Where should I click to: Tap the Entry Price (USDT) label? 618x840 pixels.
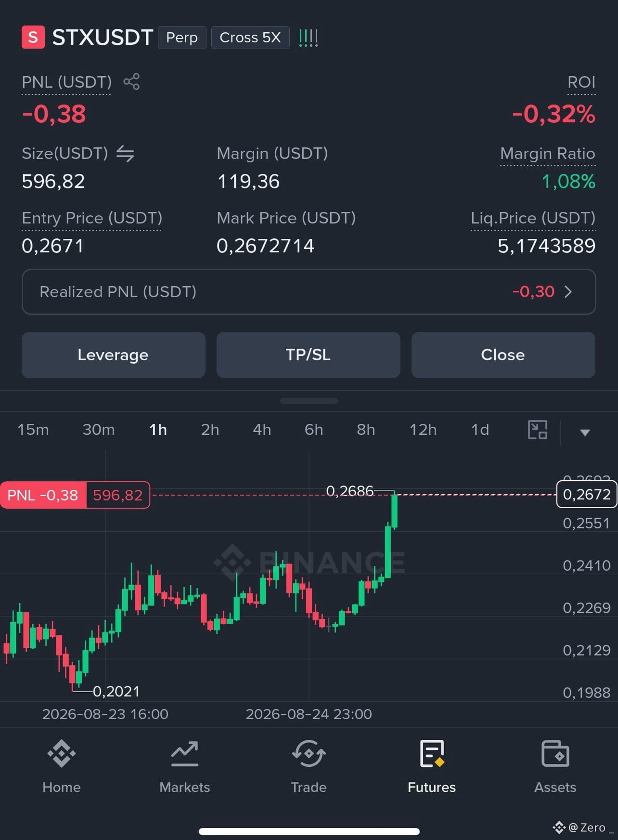coord(92,218)
